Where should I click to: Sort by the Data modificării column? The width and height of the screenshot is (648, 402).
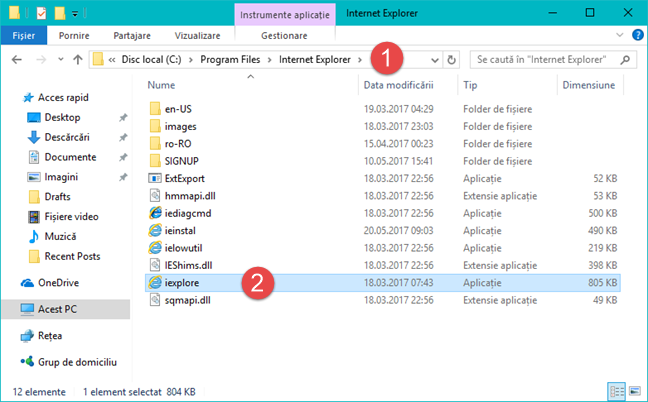click(398, 85)
